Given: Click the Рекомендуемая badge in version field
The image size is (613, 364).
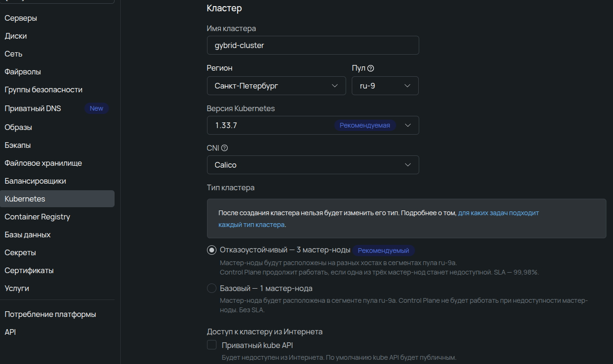Looking at the screenshot, I should [x=364, y=125].
